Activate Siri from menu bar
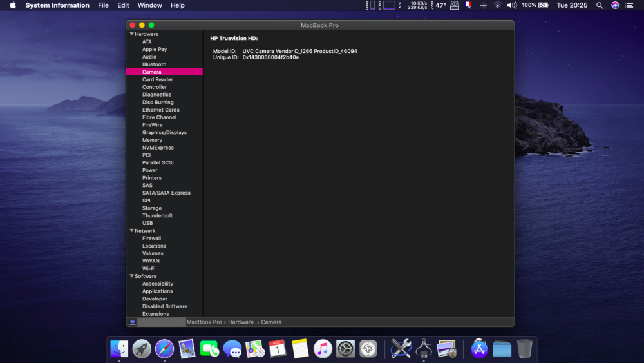Image resolution: width=644 pixels, height=363 pixels. click(x=615, y=5)
